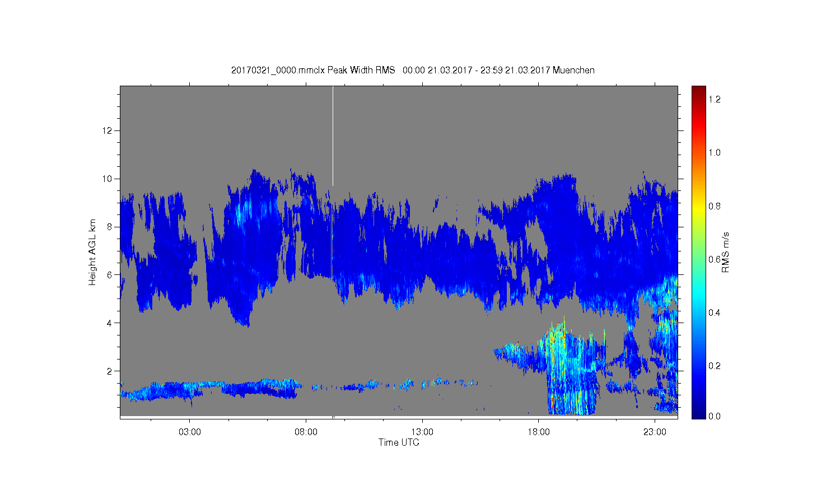This screenshot has width=840, height=504.
Task: Click the "13:00" time tick label
Action: click(422, 432)
